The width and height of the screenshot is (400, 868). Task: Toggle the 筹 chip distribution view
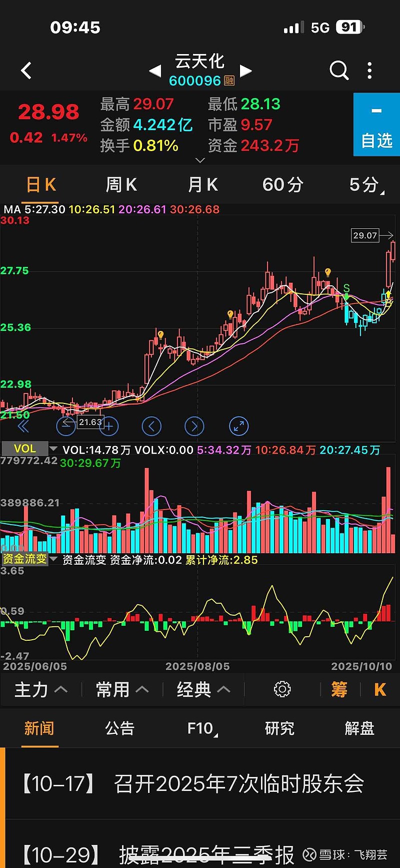[x=339, y=689]
